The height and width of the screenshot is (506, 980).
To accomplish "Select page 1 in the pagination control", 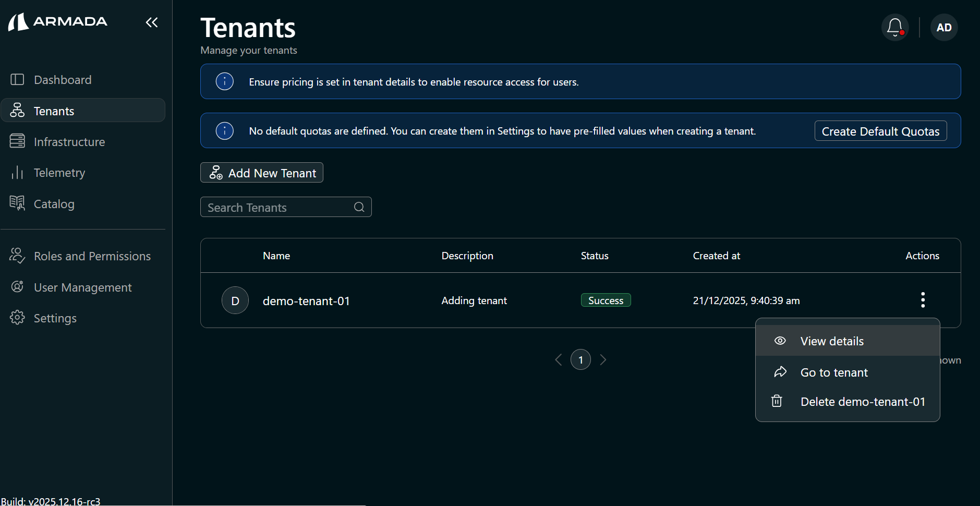I will 580,359.
